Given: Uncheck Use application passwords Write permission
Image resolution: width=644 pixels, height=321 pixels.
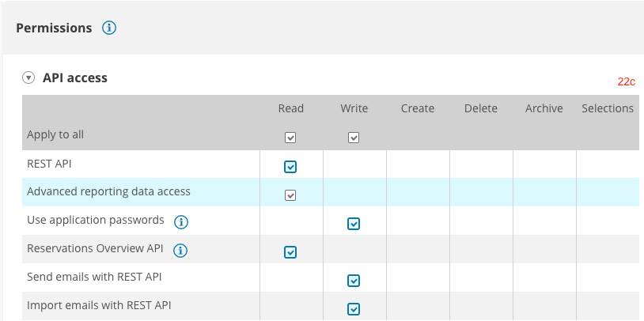Looking at the screenshot, I should pos(354,224).
